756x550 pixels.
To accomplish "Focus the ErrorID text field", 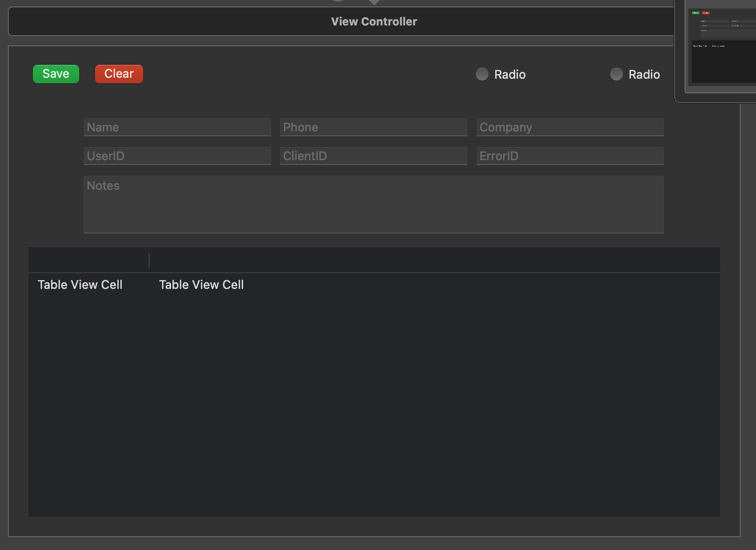I will [x=570, y=156].
